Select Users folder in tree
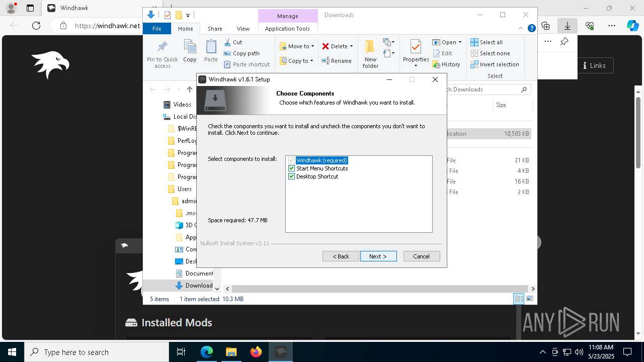The height and width of the screenshot is (362, 644). point(180,189)
